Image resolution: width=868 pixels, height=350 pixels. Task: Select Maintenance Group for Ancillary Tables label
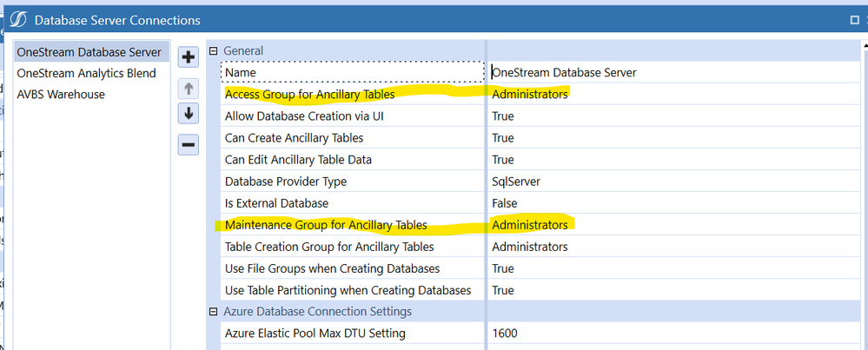[x=326, y=225]
